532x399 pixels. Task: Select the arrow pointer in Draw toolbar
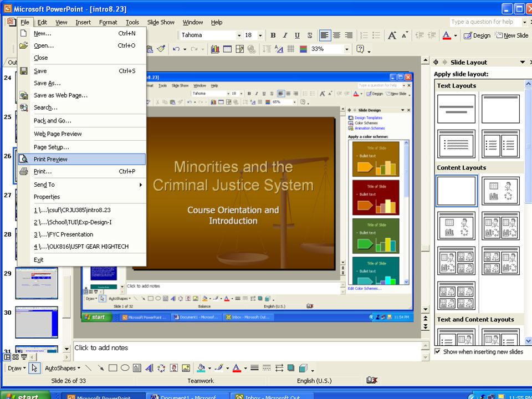34,368
